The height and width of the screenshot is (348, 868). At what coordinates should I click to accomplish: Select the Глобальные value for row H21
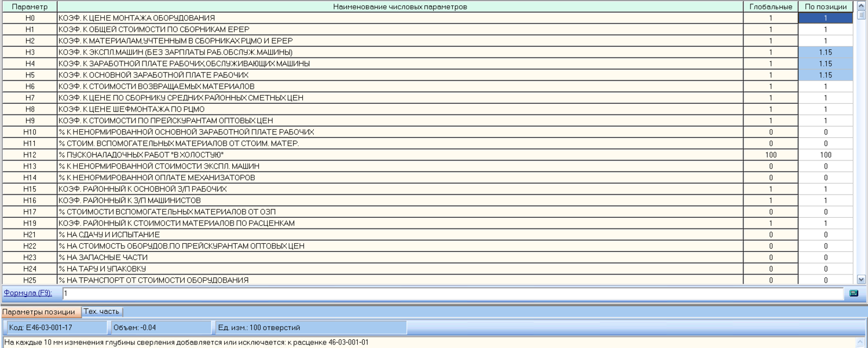coord(771,235)
